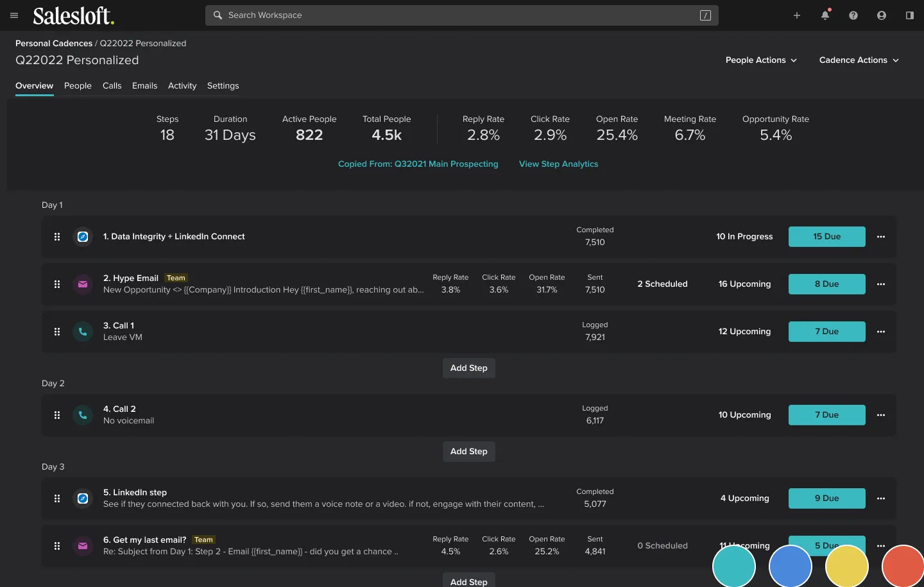The height and width of the screenshot is (587, 924).
Task: Open the hamburger navigation menu
Action: (14, 15)
